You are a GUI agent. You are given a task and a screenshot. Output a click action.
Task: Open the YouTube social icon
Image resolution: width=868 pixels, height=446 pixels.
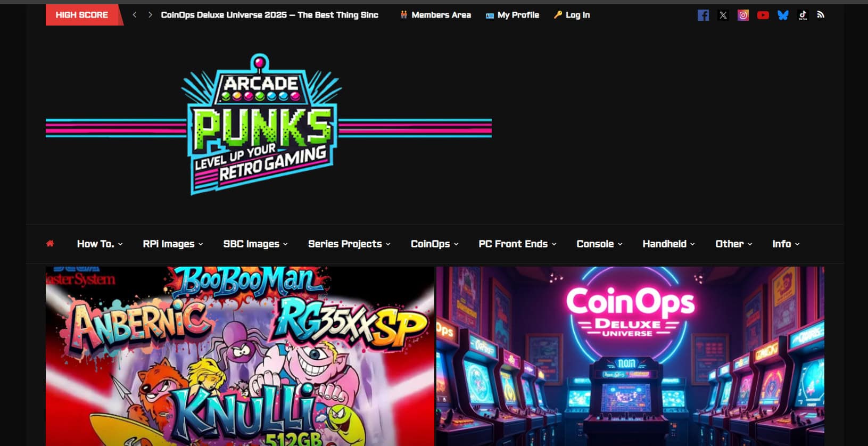pyautogui.click(x=763, y=15)
